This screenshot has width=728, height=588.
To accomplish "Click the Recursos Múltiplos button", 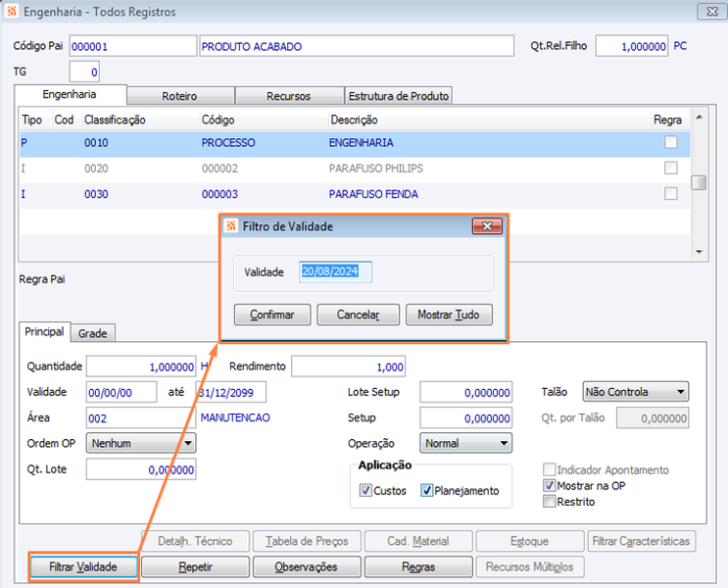I will pos(530,566).
